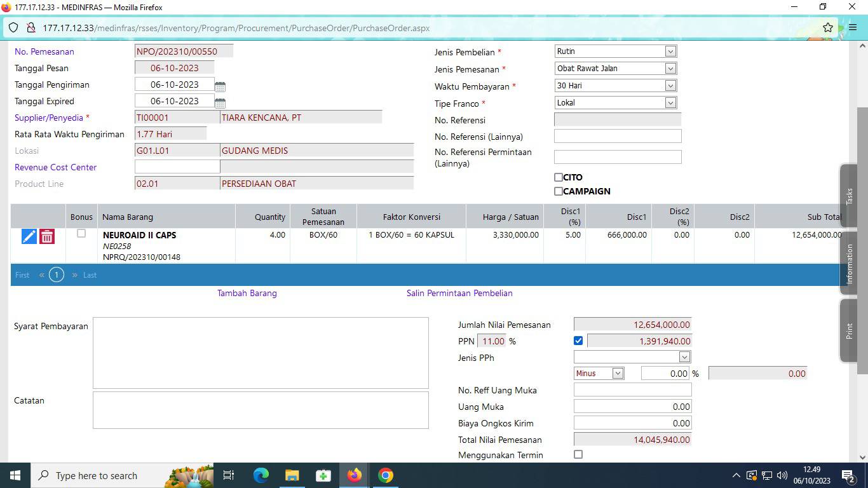Click the Windows taskbar search box
868x488 pixels.
[x=121, y=475]
